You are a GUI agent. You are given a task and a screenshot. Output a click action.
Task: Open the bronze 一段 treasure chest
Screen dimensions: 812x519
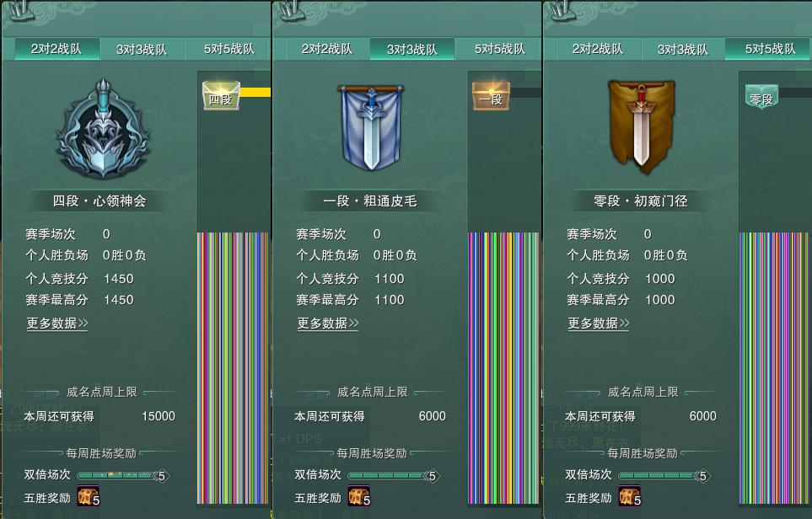[x=491, y=96]
